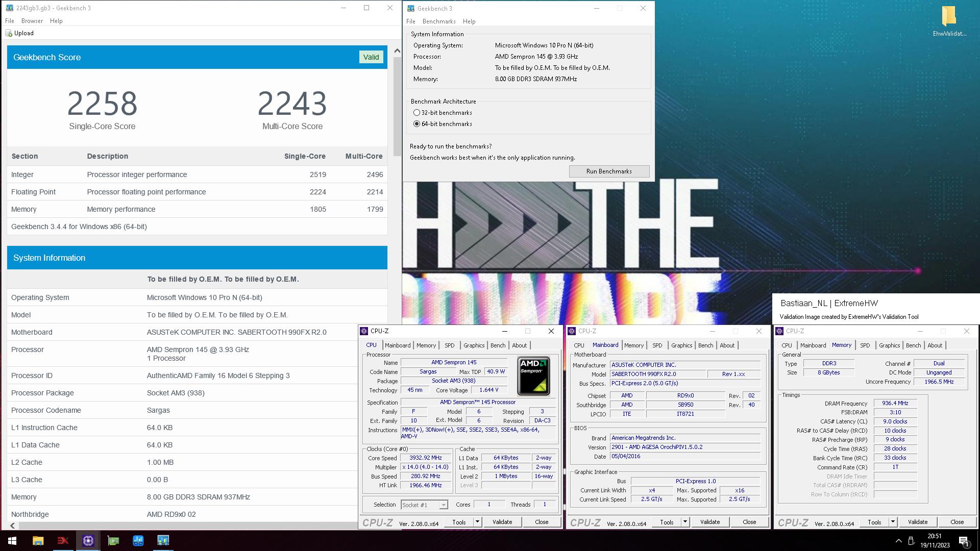The width and height of the screenshot is (980, 551).
Task: Click Validate in the CPU-Z Mainboard window
Action: tap(710, 522)
